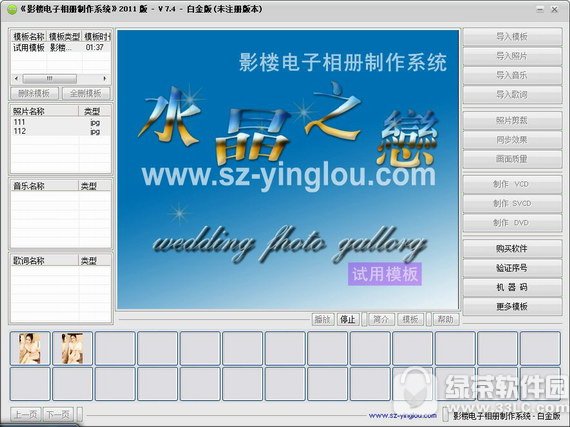
Task: Select the 试用模板 row in template list
Action: [60, 48]
